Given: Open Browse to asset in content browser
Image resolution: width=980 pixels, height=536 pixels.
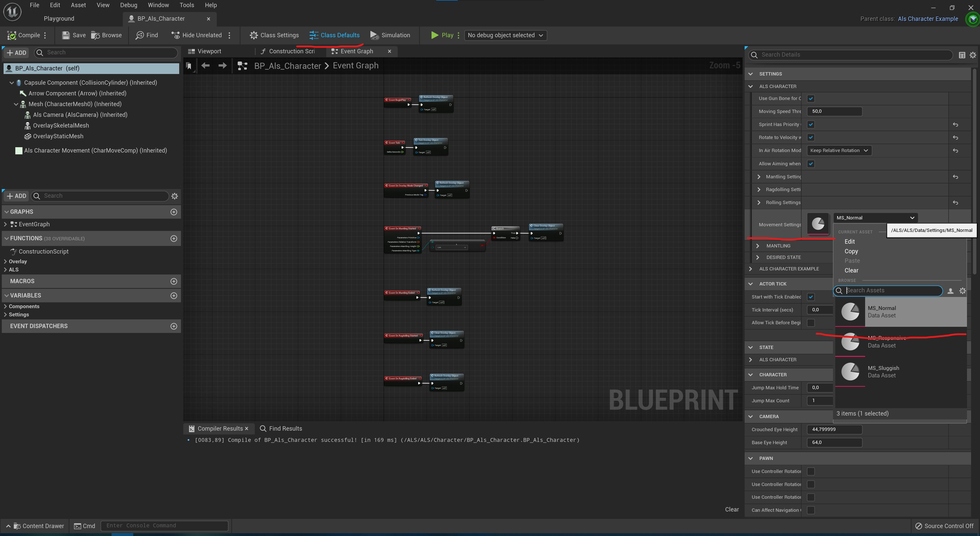Looking at the screenshot, I should coord(95,35).
